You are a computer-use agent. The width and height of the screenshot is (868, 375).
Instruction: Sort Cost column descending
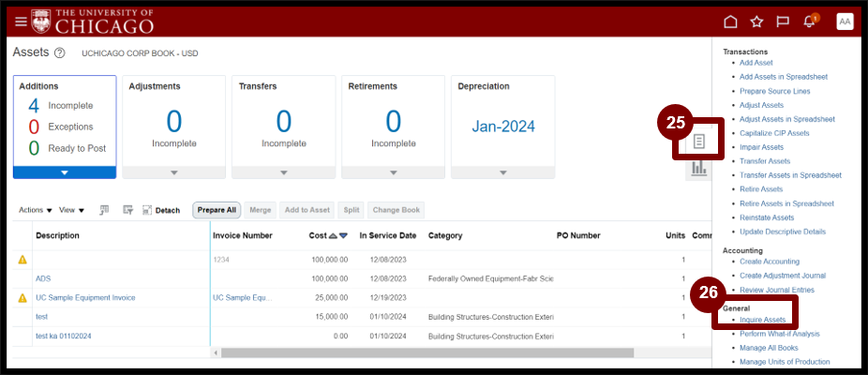point(343,235)
